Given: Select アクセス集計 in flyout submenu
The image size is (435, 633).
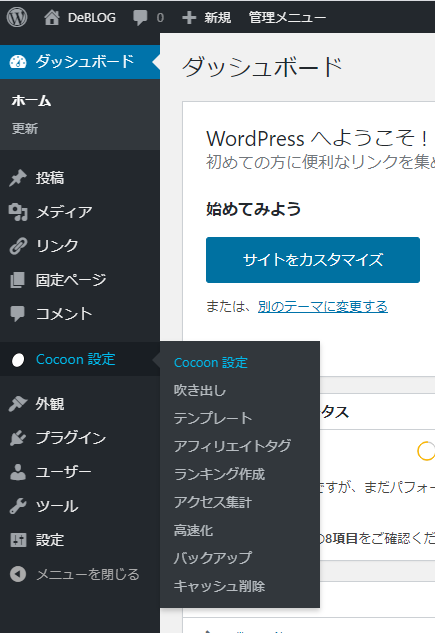Looking at the screenshot, I should tap(213, 502).
